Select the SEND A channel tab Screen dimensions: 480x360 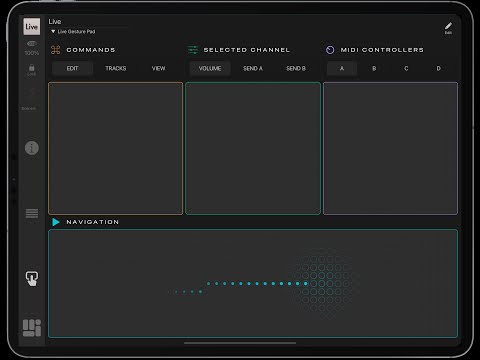(253, 68)
